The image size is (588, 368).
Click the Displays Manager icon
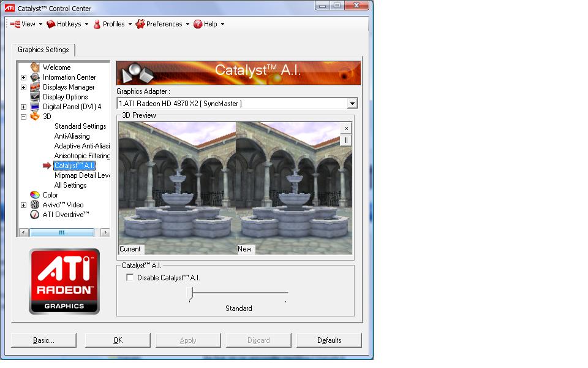coord(35,87)
